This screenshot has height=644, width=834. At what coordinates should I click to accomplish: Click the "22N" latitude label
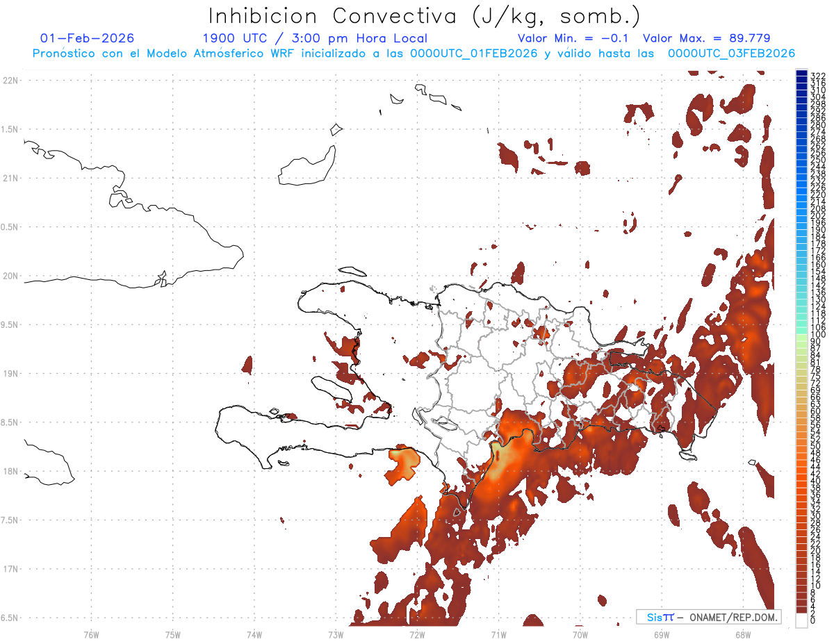(10, 80)
